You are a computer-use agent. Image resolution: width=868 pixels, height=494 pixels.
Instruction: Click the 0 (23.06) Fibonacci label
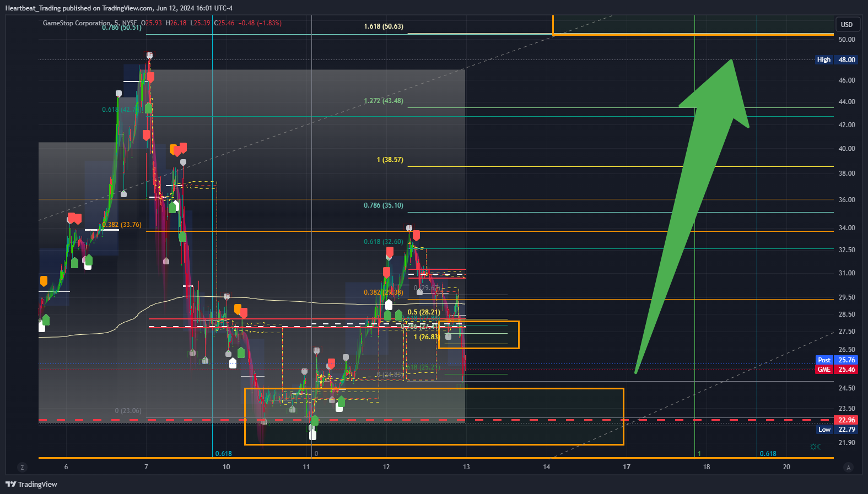128,411
